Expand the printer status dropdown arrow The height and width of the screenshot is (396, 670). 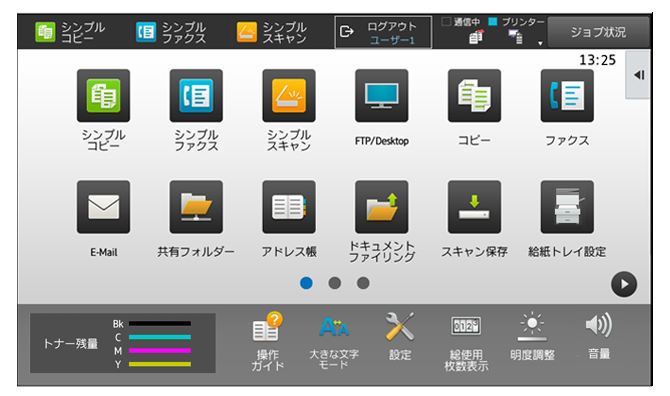pyautogui.click(x=540, y=43)
